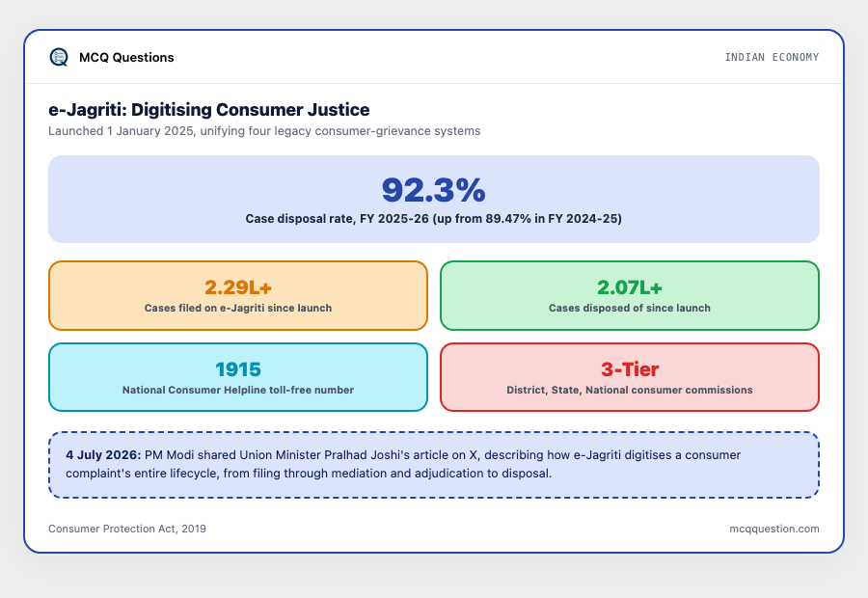The width and height of the screenshot is (868, 598).
Task: Select the dashed PM Modi note box
Action: [433, 465]
